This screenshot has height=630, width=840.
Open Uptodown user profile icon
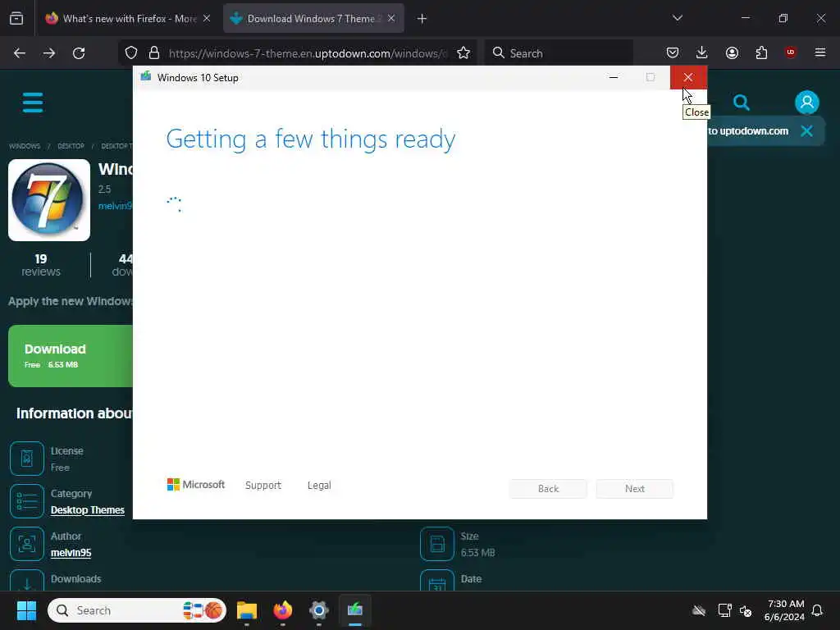[x=807, y=102]
